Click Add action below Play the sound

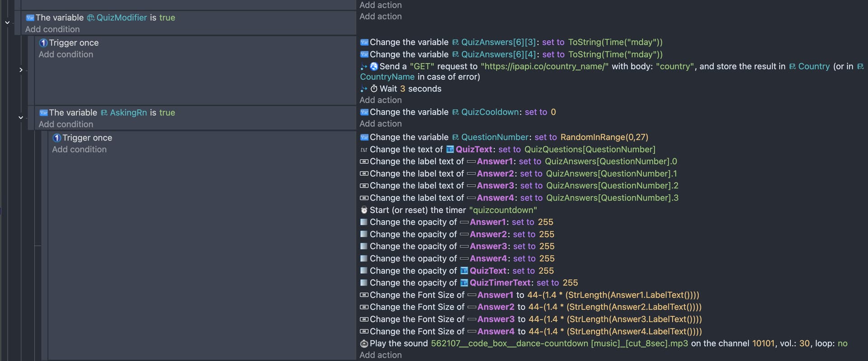point(380,355)
